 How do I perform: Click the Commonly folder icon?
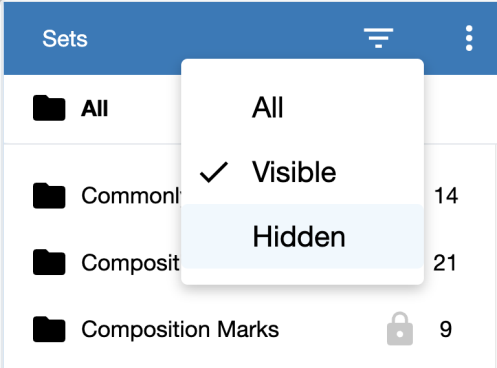click(x=49, y=196)
